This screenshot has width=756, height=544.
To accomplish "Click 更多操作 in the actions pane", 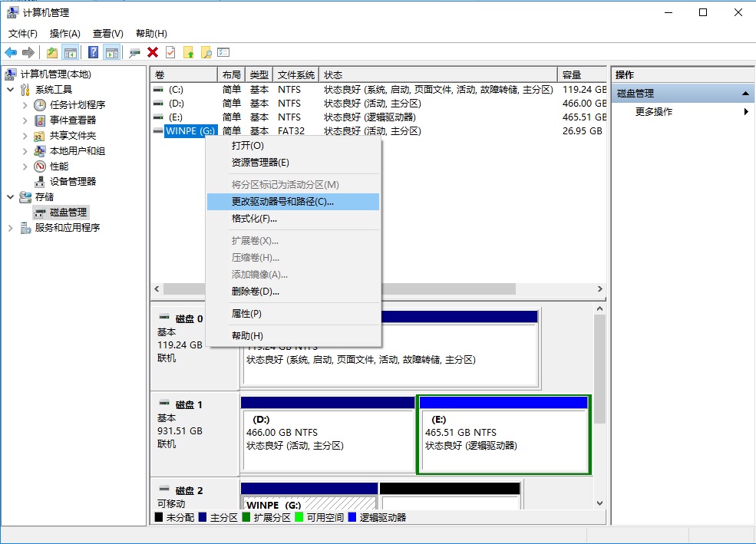I will tap(653, 112).
